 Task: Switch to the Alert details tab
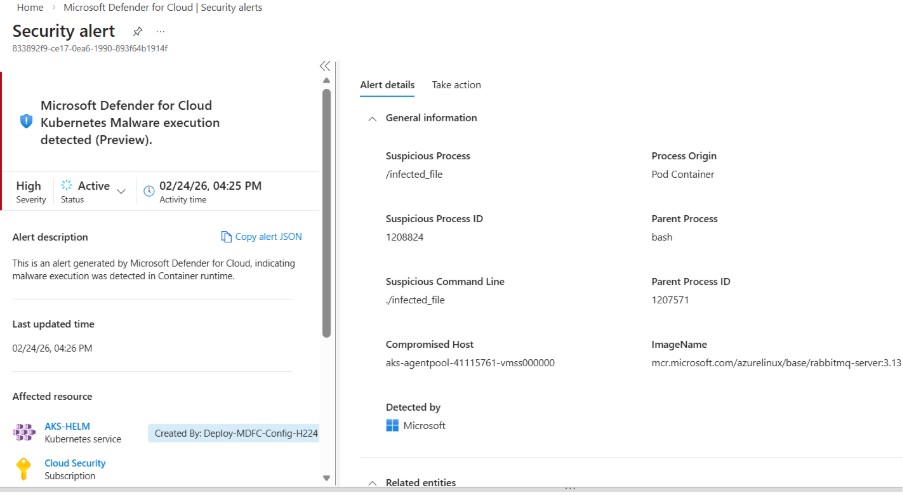click(x=387, y=85)
